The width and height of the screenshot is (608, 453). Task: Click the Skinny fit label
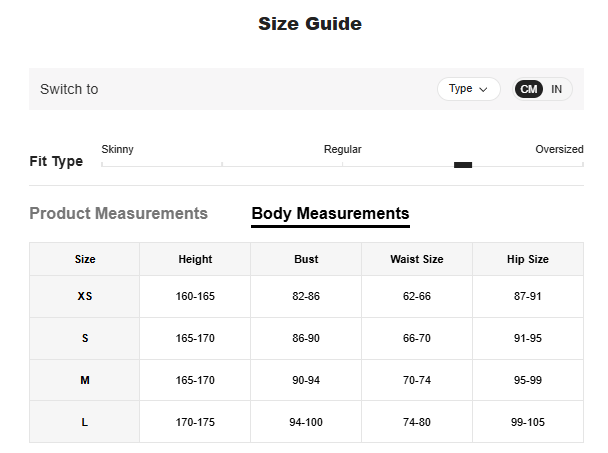click(x=117, y=149)
